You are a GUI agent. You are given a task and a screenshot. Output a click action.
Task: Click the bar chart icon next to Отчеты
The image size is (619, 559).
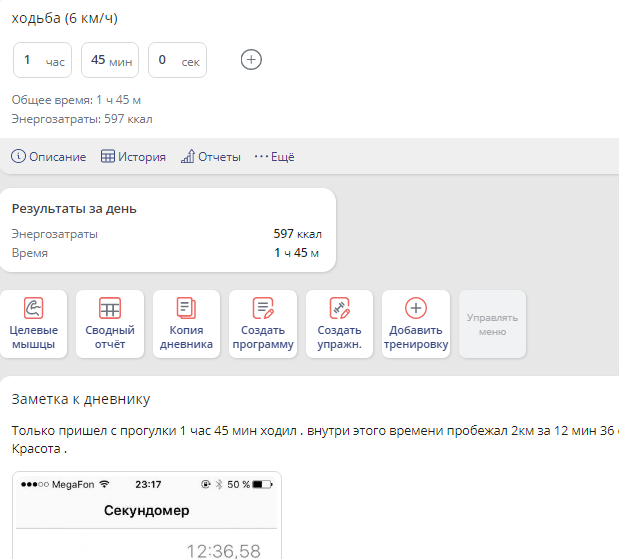click(x=187, y=157)
